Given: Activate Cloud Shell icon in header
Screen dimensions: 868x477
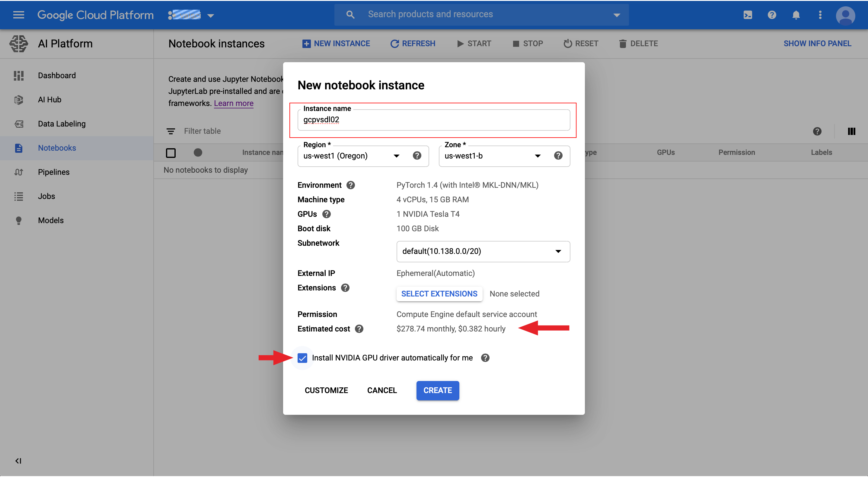Looking at the screenshot, I should (748, 15).
